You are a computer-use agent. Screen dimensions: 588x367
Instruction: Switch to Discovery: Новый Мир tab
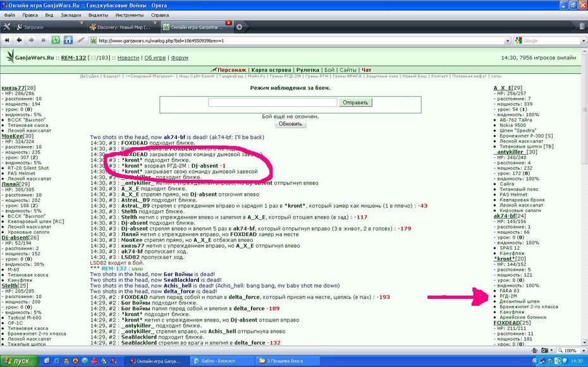(124, 27)
